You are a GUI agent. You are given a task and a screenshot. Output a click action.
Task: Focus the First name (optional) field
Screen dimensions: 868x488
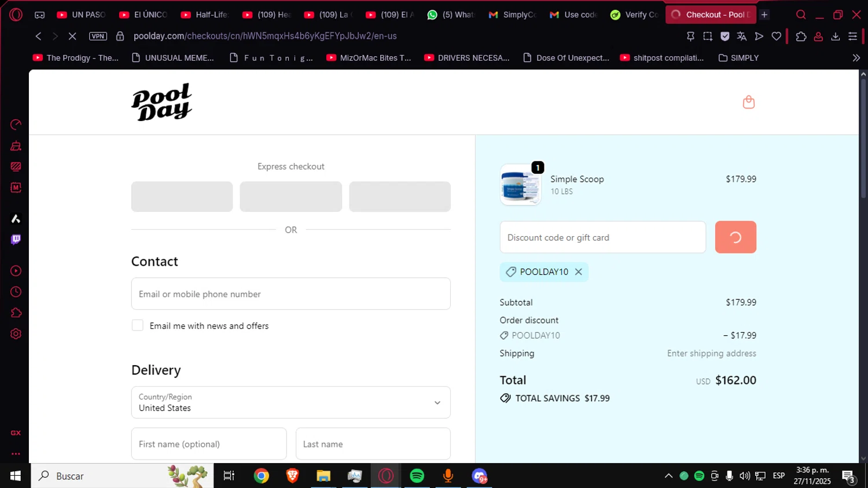tap(209, 444)
